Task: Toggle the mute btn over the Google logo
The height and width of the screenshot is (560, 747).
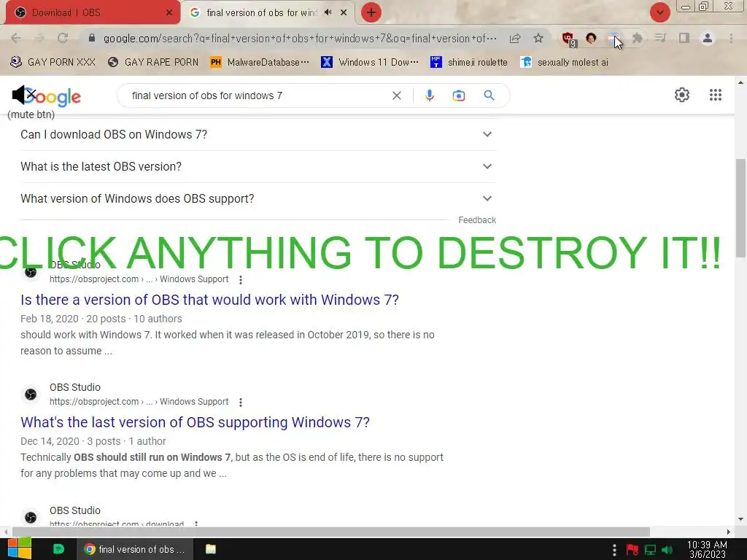Action: pyautogui.click(x=24, y=96)
